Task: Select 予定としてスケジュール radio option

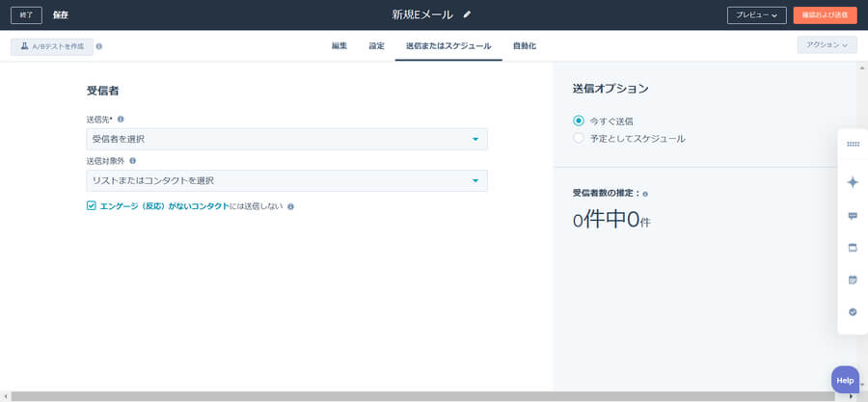Action: coord(579,138)
